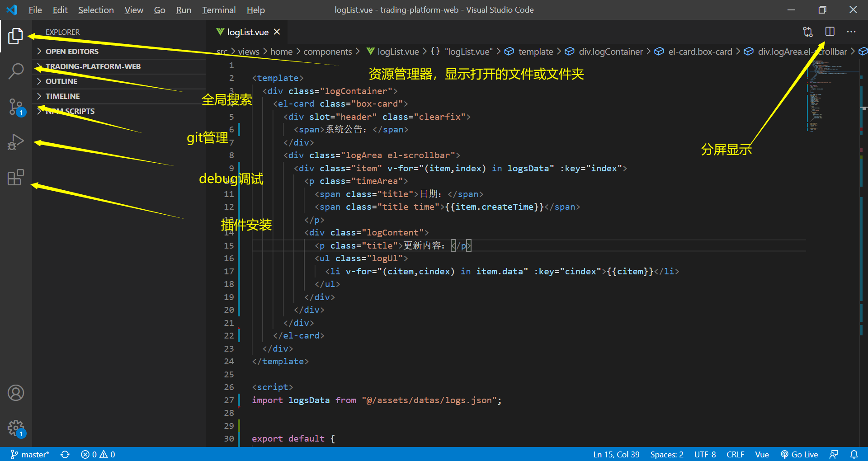Image resolution: width=868 pixels, height=461 pixels.
Task: Open the Edit menu
Action: click(x=60, y=10)
